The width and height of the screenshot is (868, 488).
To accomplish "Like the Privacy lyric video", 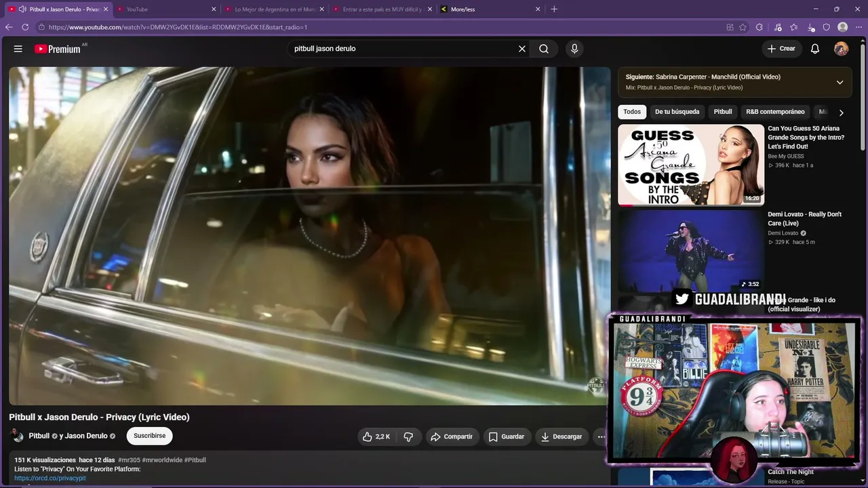I will pyautogui.click(x=376, y=436).
